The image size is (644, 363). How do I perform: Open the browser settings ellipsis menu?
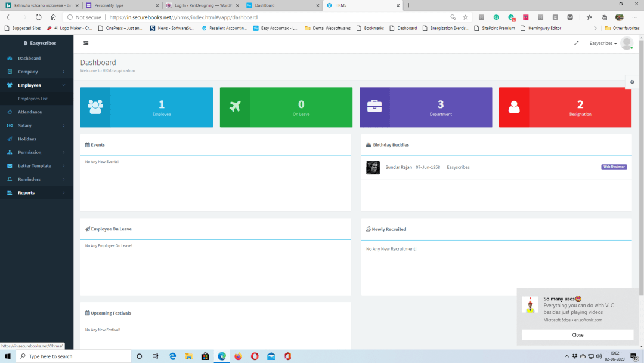[635, 17]
